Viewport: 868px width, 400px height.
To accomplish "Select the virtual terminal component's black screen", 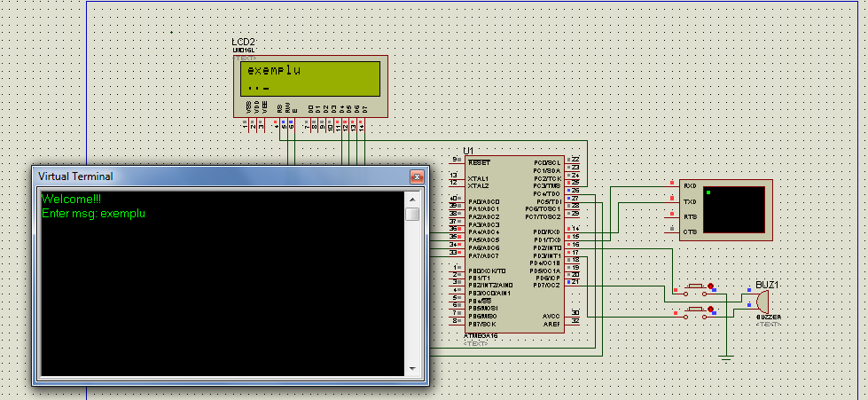I will point(733,209).
